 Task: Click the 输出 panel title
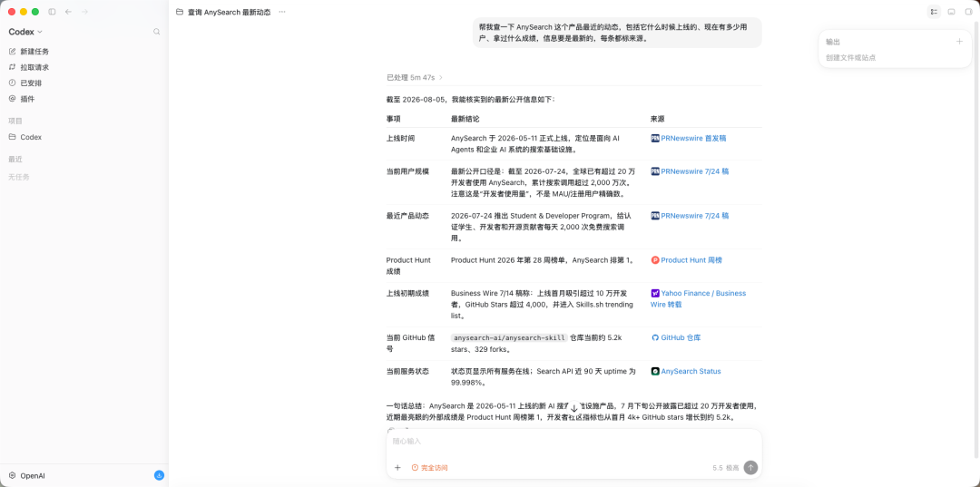coord(832,42)
